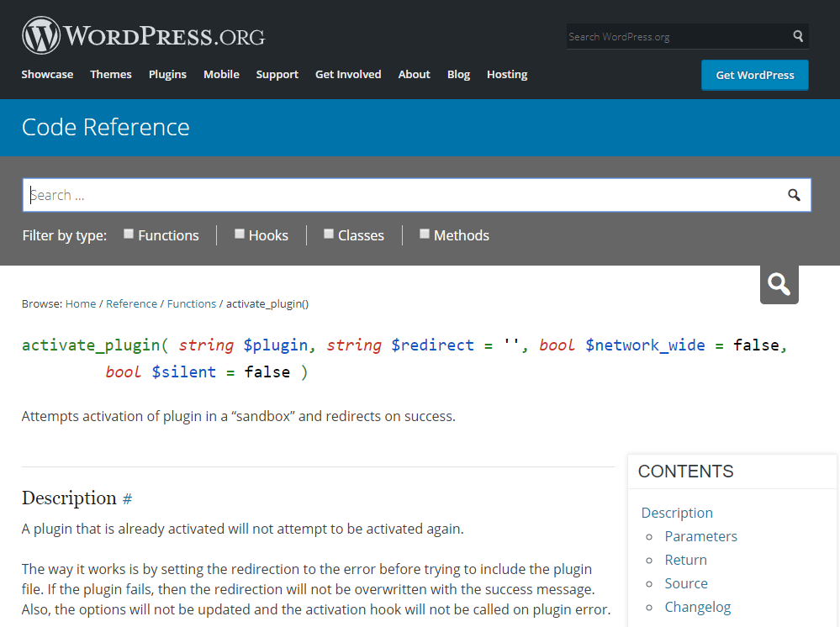This screenshot has height=627, width=840.
Task: Go to the About menu item
Action: point(414,75)
